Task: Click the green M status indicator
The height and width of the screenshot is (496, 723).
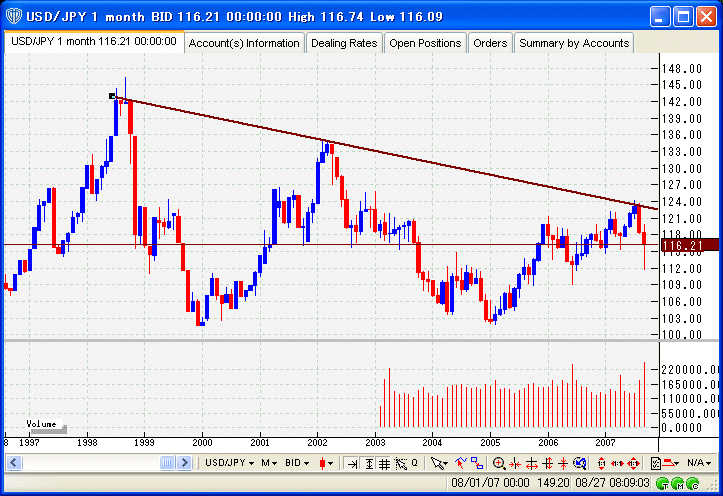Action: pyautogui.click(x=678, y=484)
